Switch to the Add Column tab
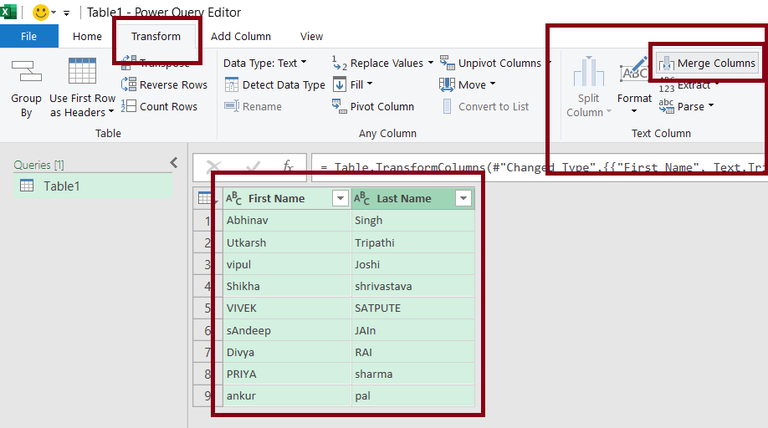 (x=240, y=36)
